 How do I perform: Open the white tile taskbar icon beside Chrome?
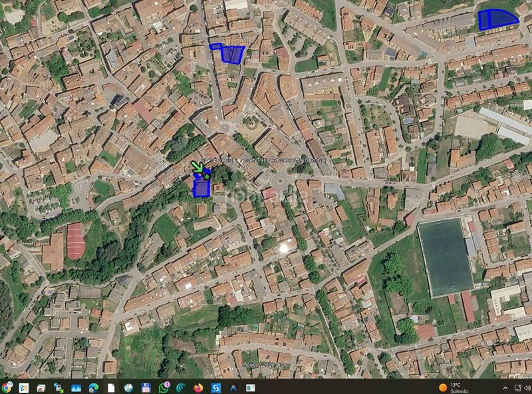pos(24,387)
